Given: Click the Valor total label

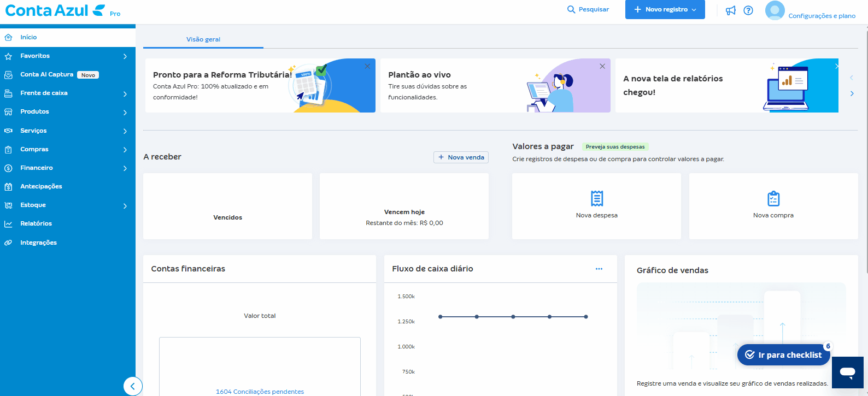Looking at the screenshot, I should (x=260, y=316).
